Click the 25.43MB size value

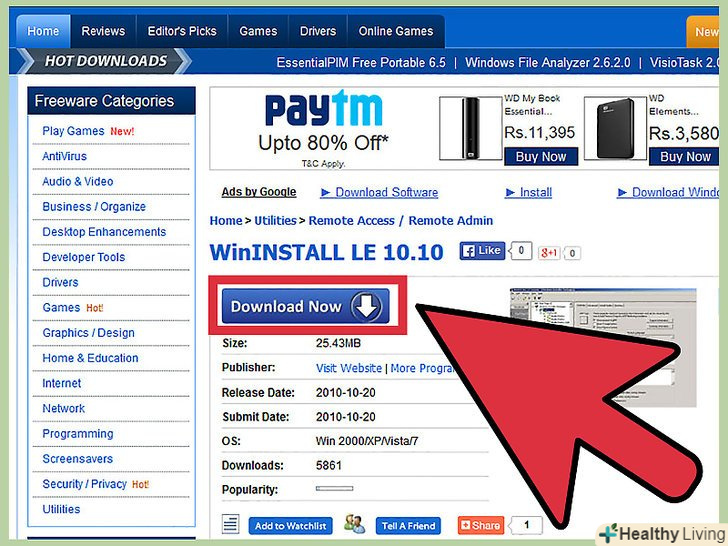point(338,343)
